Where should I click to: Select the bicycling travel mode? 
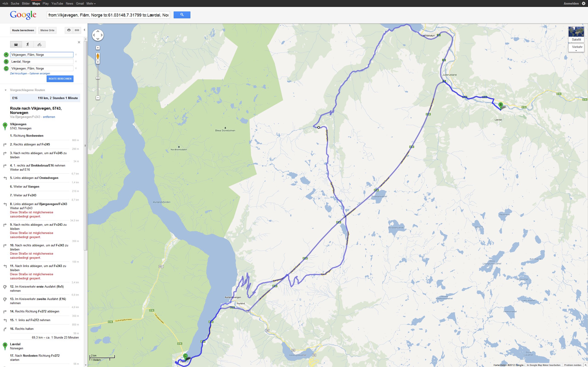(x=39, y=44)
